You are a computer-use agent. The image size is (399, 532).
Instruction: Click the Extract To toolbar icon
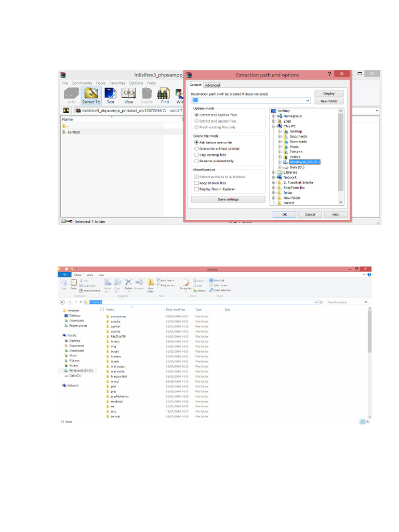click(91, 96)
